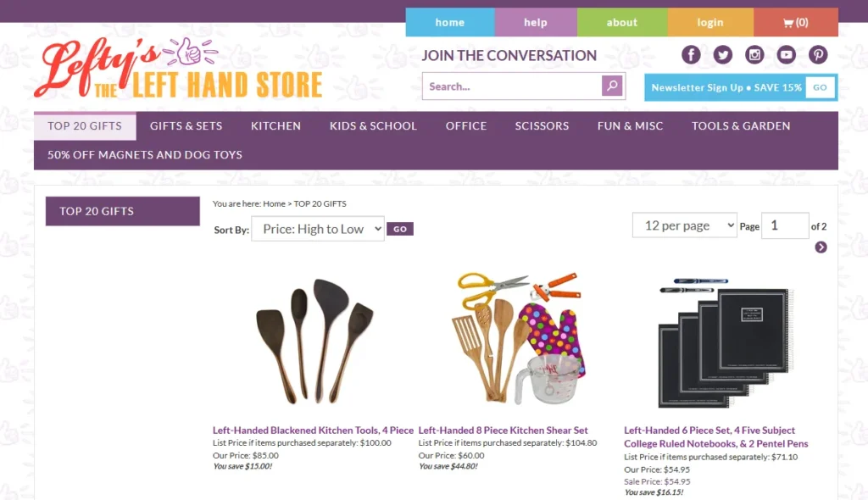Open 50% OFF MAGNETS AND DOG TOYS
868x500 pixels.
[145, 154]
